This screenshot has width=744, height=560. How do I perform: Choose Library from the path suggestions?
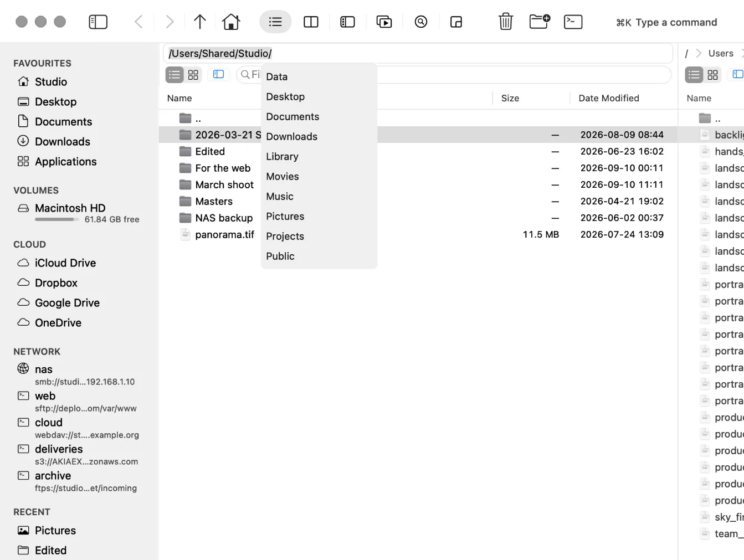tap(319, 157)
